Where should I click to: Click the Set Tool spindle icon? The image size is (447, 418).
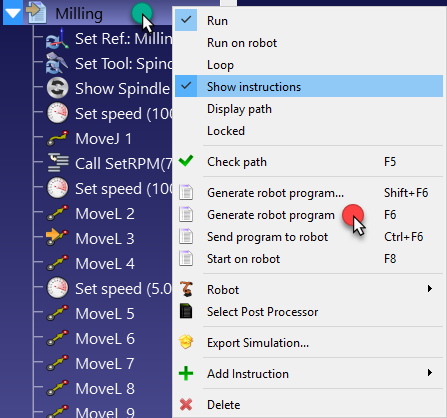tap(57, 63)
